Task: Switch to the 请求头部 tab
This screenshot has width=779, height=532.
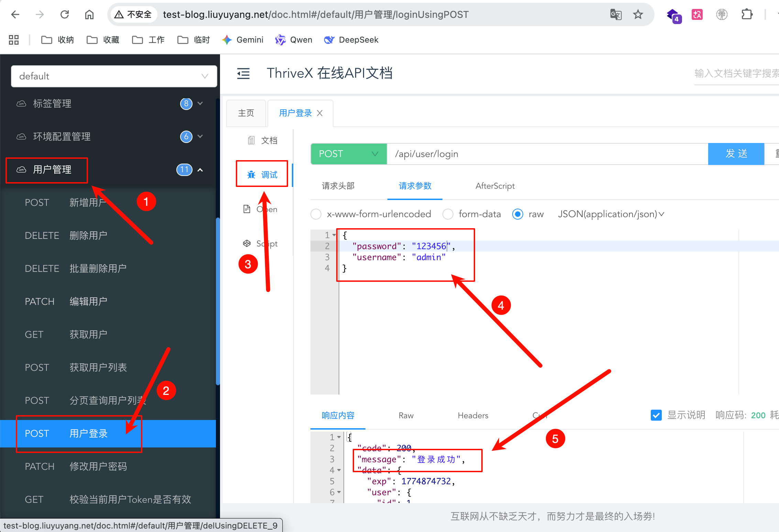Action: pyautogui.click(x=338, y=186)
